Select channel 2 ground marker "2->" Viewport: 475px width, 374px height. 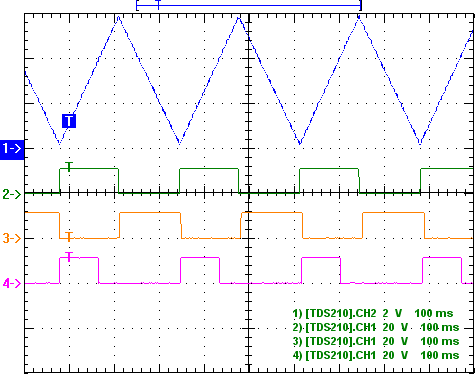pos(12,194)
